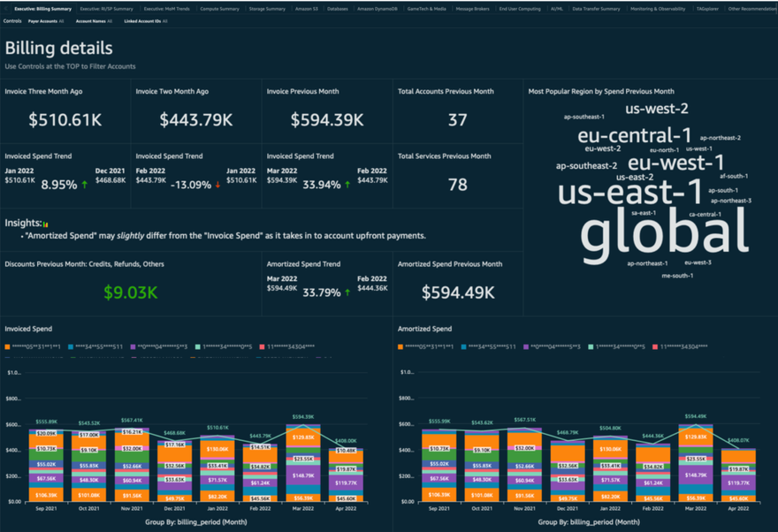Image resolution: width=778 pixels, height=532 pixels.
Task: Open the Payer Accounts filter control
Action: [46, 20]
